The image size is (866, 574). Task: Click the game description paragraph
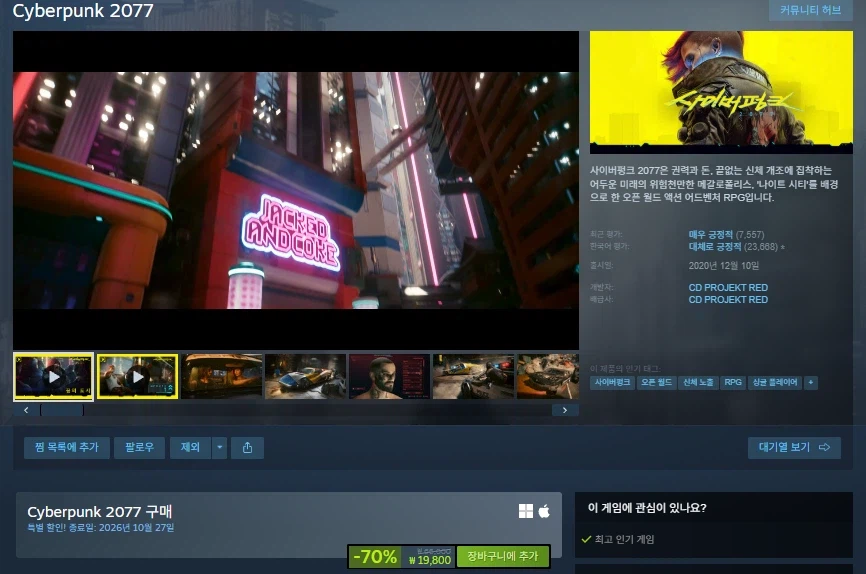click(714, 184)
